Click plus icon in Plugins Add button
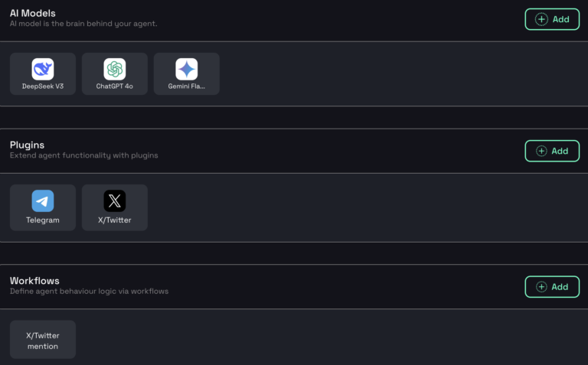 (541, 151)
